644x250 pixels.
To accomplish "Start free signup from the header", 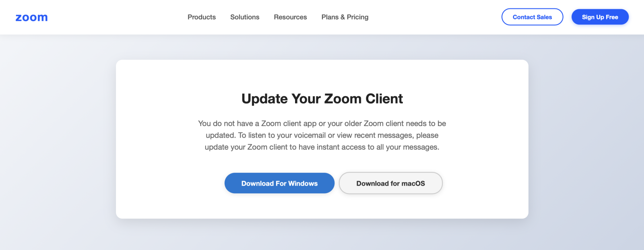I will pos(600,17).
